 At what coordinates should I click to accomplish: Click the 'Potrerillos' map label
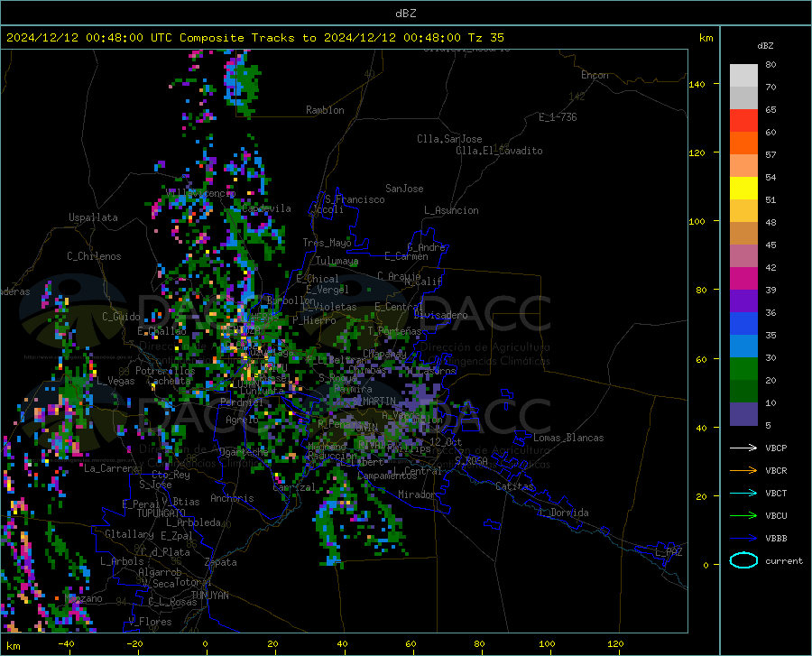click(165, 371)
